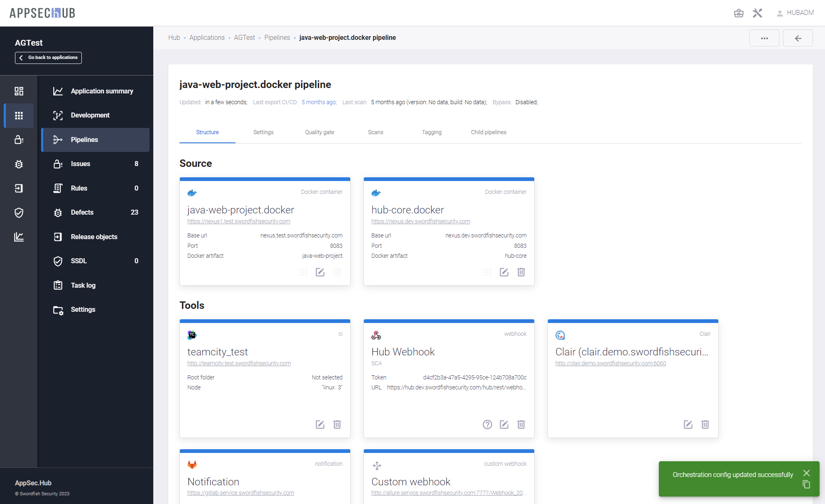Edit the java-web-project.docker source card
The image size is (825, 504).
coord(320,272)
